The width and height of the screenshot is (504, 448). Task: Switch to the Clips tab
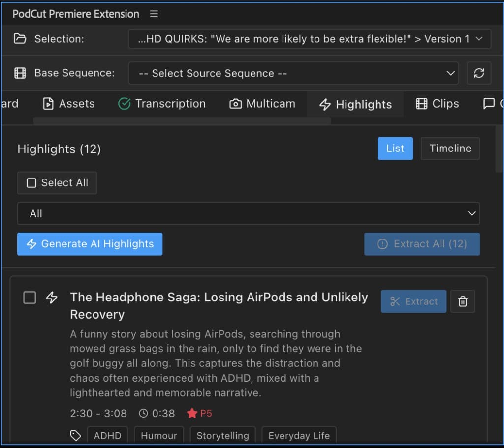tap(437, 104)
